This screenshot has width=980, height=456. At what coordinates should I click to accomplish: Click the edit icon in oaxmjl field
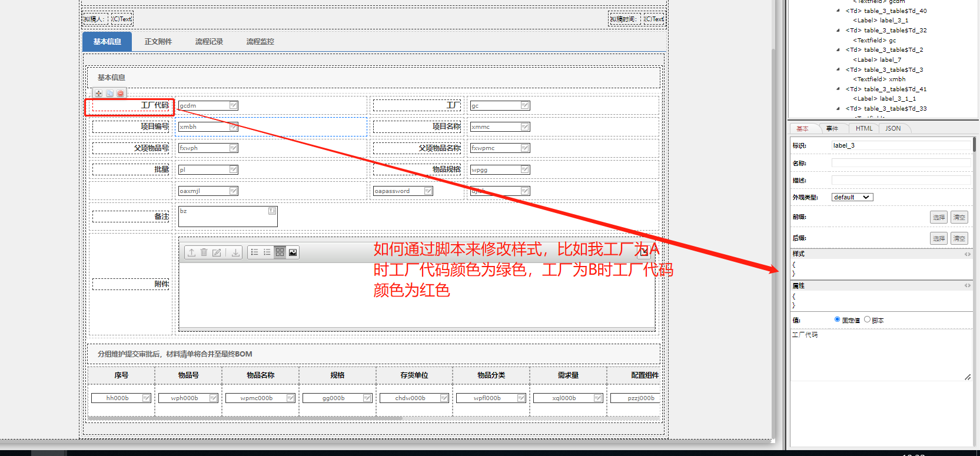(234, 191)
